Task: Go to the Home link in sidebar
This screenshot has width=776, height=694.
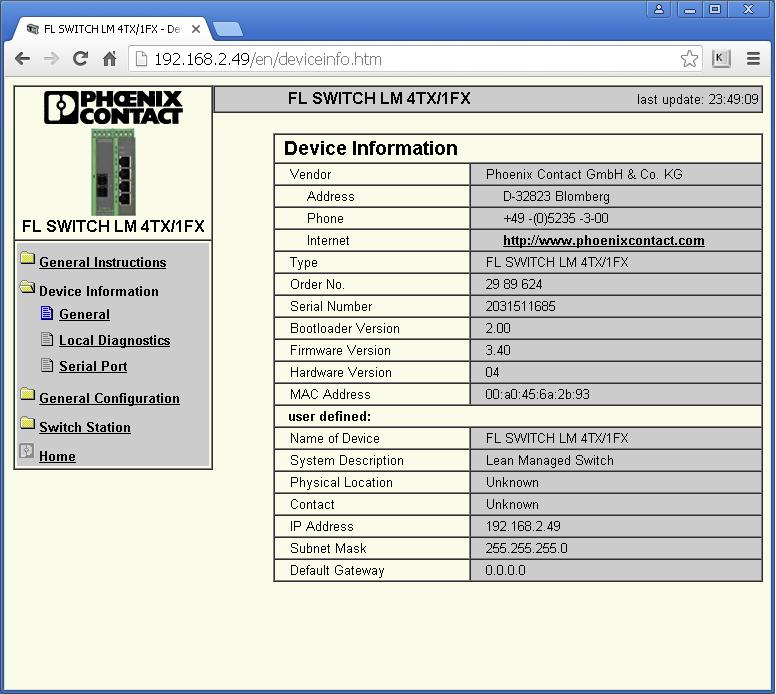Action: (x=57, y=456)
